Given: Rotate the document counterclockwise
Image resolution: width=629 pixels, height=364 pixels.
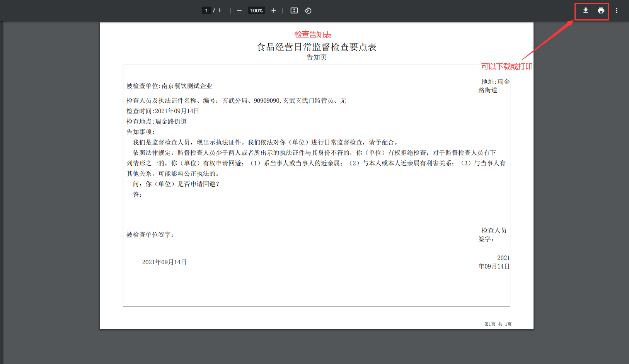Looking at the screenshot, I should pyautogui.click(x=308, y=10).
